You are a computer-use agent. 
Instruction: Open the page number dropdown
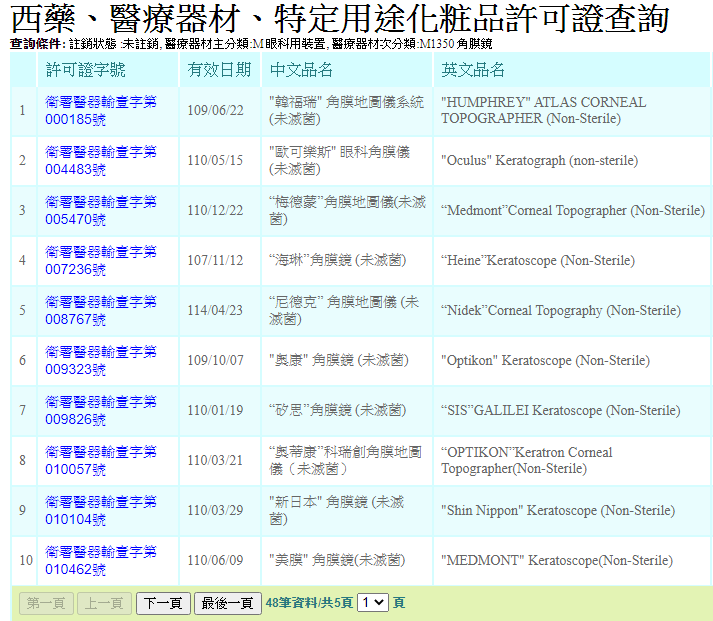click(373, 603)
